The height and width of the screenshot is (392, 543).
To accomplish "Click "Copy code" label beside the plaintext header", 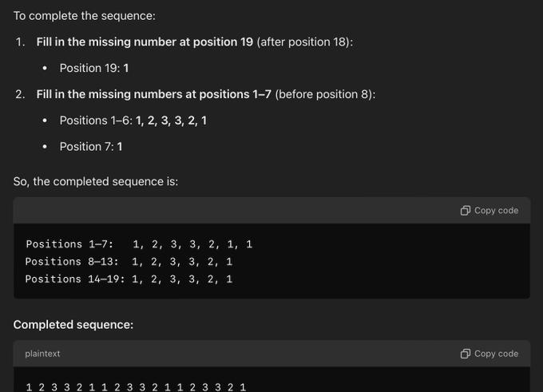I will point(496,354).
